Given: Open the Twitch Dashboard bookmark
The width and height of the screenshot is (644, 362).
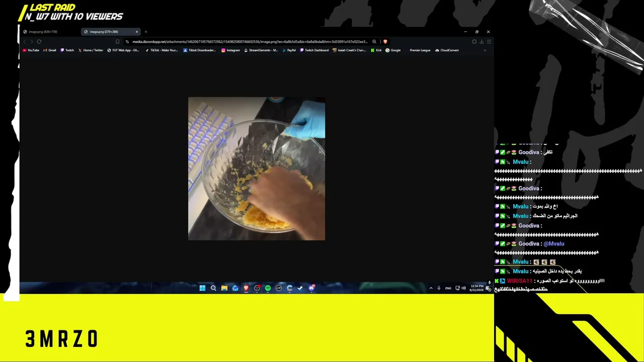Looking at the screenshot, I should tap(314, 50).
